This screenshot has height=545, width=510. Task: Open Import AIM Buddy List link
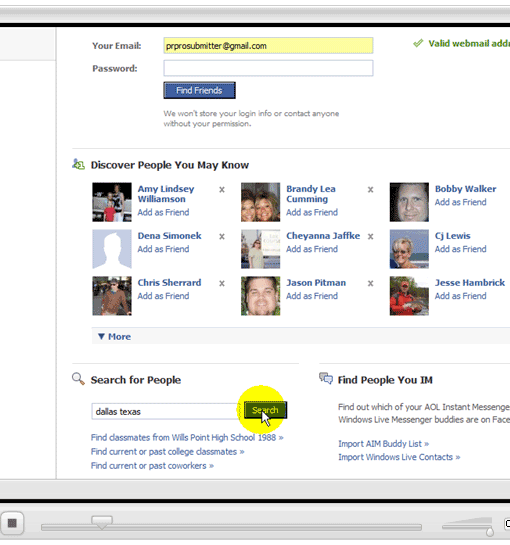point(383,444)
